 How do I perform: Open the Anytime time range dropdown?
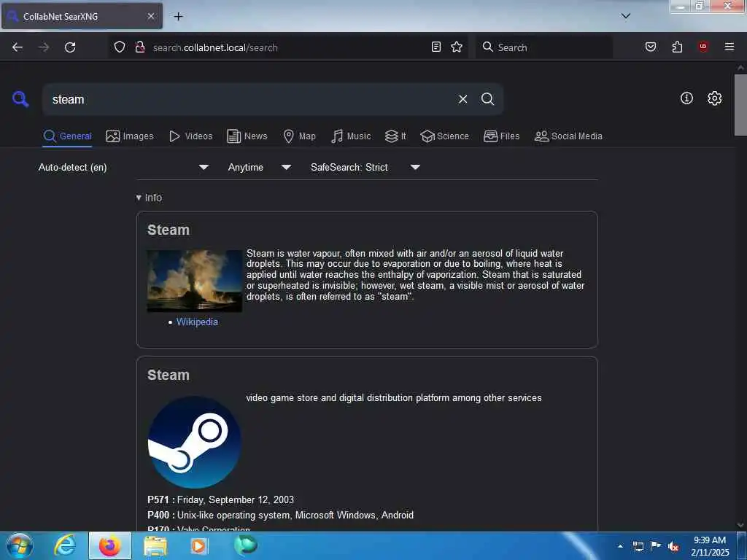(260, 167)
